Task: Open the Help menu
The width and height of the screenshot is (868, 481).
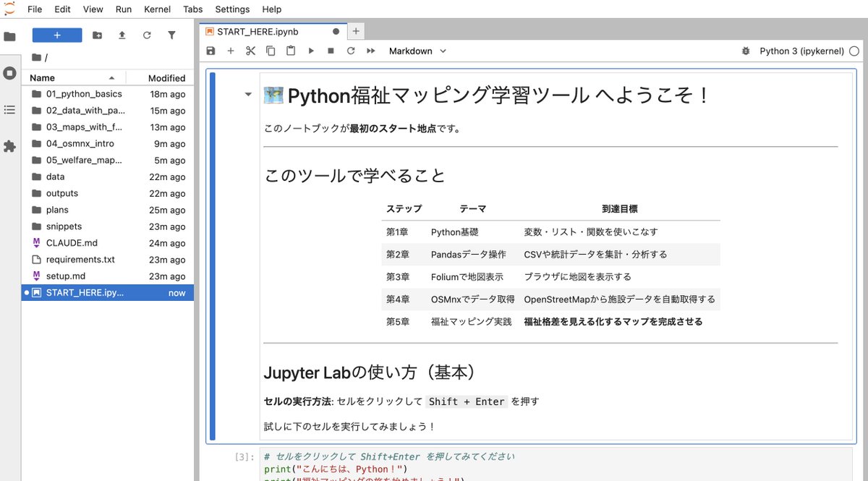Action: coord(272,9)
